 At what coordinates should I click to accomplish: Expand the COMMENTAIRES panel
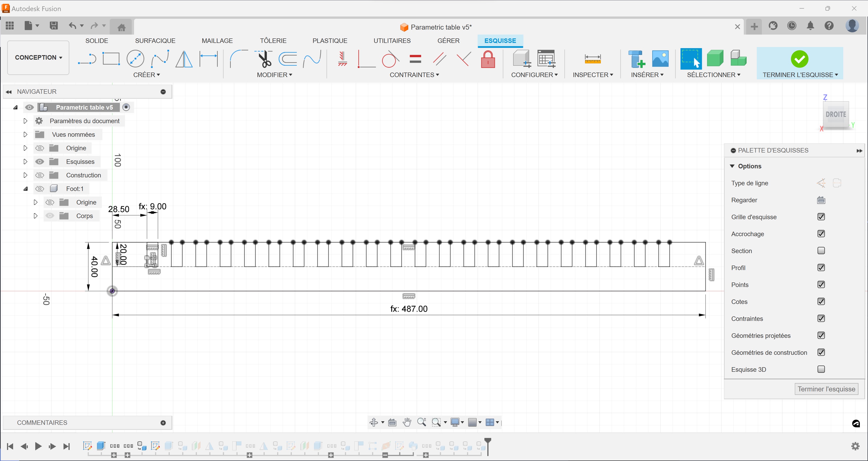click(x=163, y=423)
